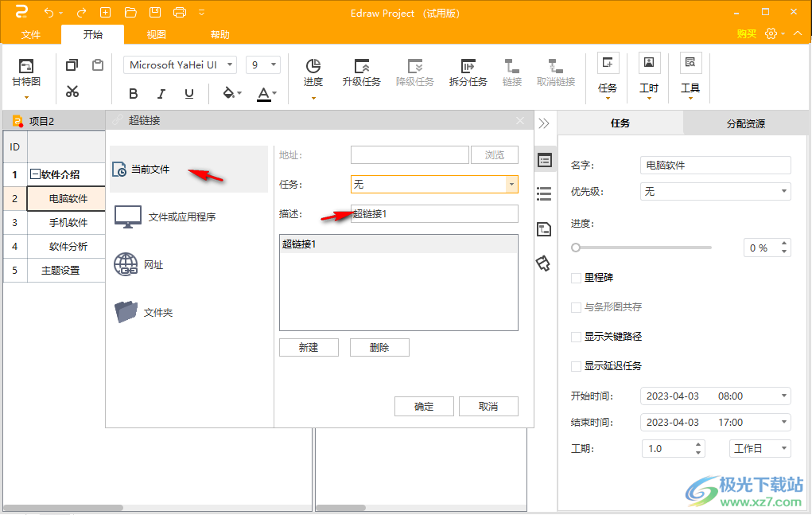This screenshot has width=812, height=515.
Task: Switch to the 帮助 ribbon tab
Action: pyautogui.click(x=220, y=35)
